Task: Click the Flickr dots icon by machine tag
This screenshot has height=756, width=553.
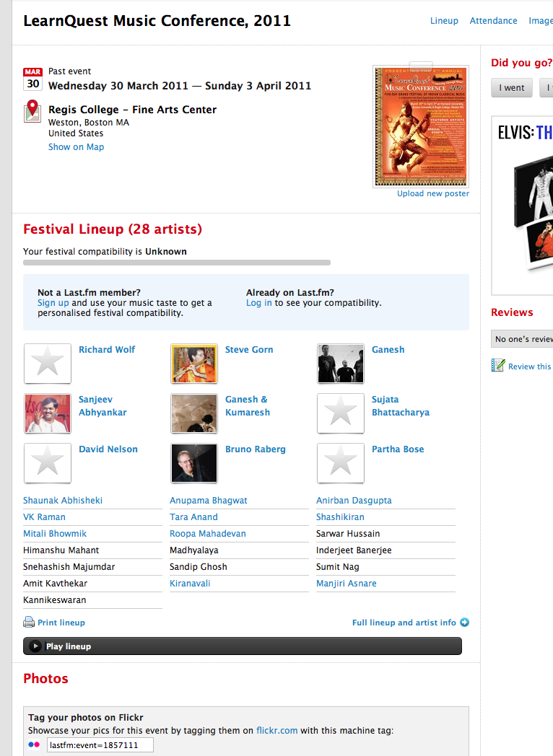Action: [34, 744]
